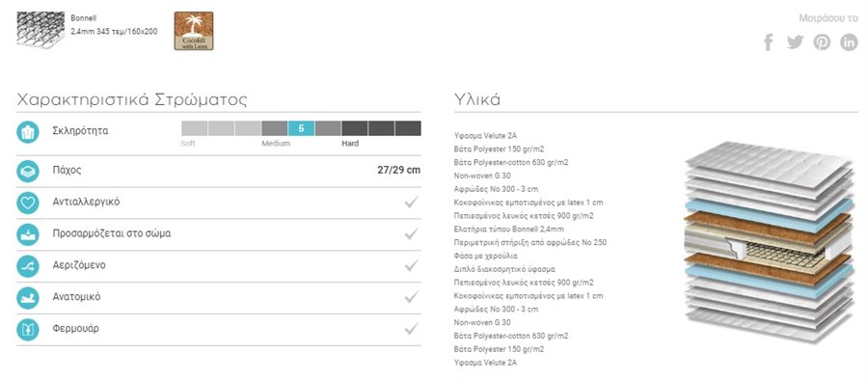This screenshot has height=381, width=868.
Task: Click the checkmark next to Αντιαλλεργικό
Action: coord(411,203)
